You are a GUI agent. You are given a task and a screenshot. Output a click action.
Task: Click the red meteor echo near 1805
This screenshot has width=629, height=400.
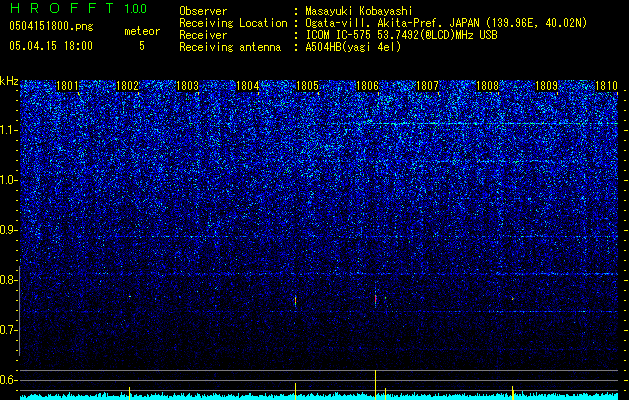[296, 300]
